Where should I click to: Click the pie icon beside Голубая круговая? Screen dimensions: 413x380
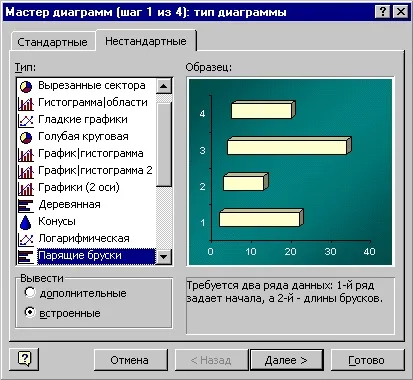point(26,137)
